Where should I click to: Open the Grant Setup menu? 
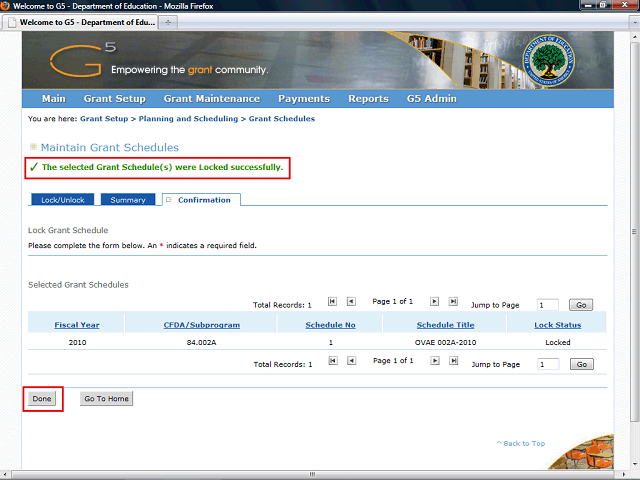click(115, 99)
